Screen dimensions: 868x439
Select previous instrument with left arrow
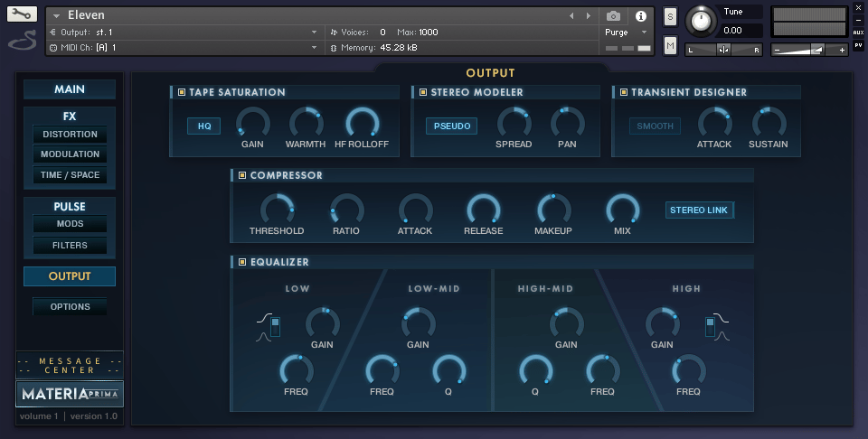[x=571, y=16]
